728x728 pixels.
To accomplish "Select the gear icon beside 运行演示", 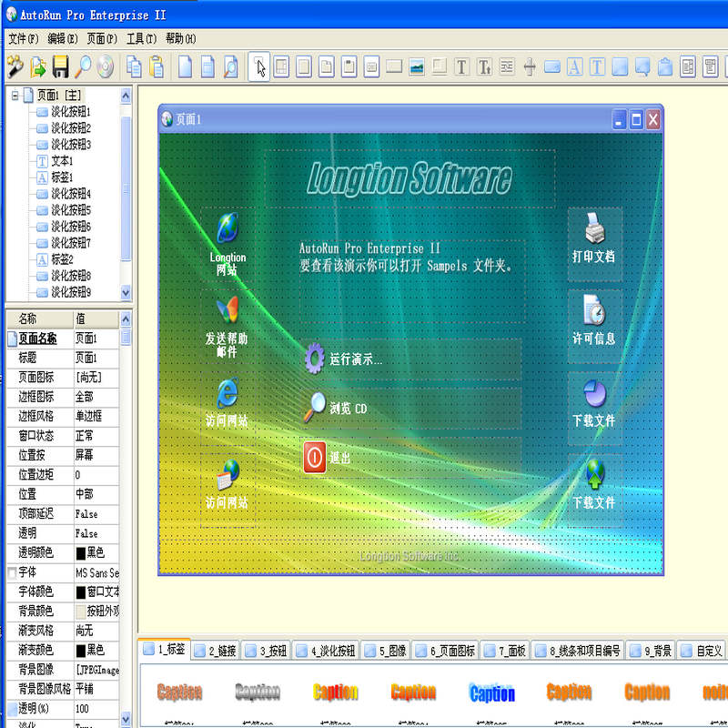I will click(x=315, y=358).
